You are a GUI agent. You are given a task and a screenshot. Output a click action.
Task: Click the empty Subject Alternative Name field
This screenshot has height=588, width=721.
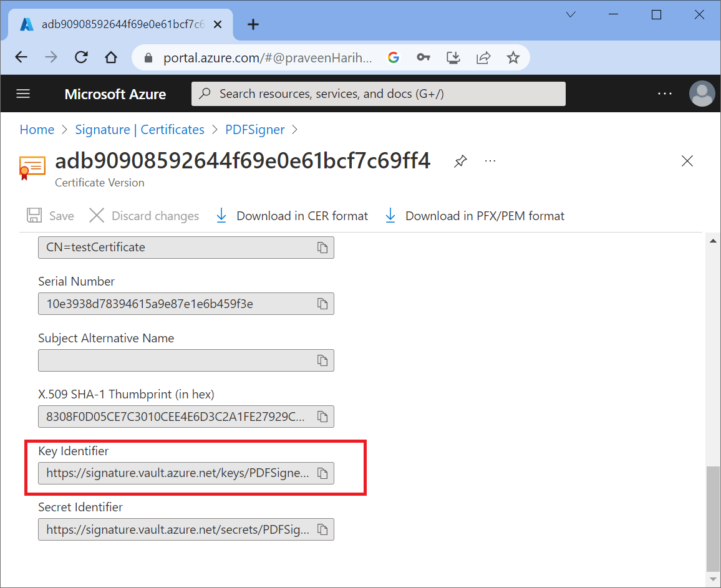coord(186,360)
